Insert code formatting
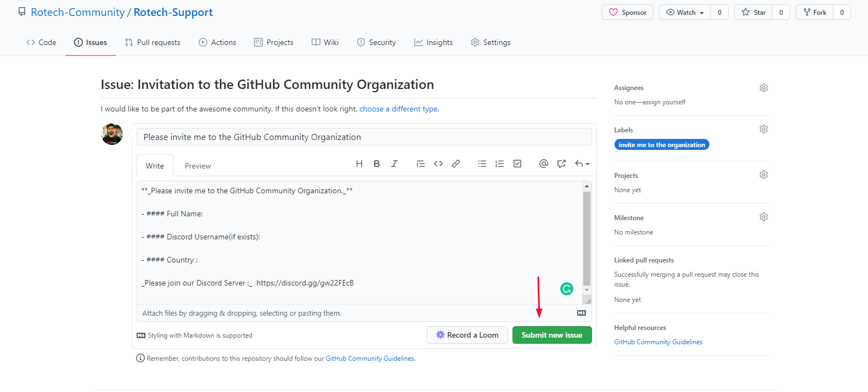The width and height of the screenshot is (868, 392). tap(438, 164)
